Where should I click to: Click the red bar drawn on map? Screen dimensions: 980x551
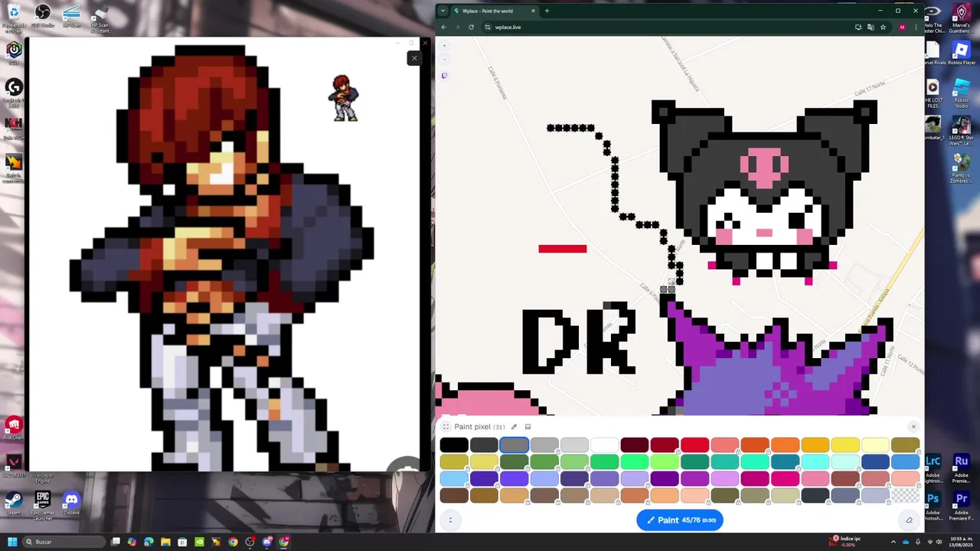563,249
